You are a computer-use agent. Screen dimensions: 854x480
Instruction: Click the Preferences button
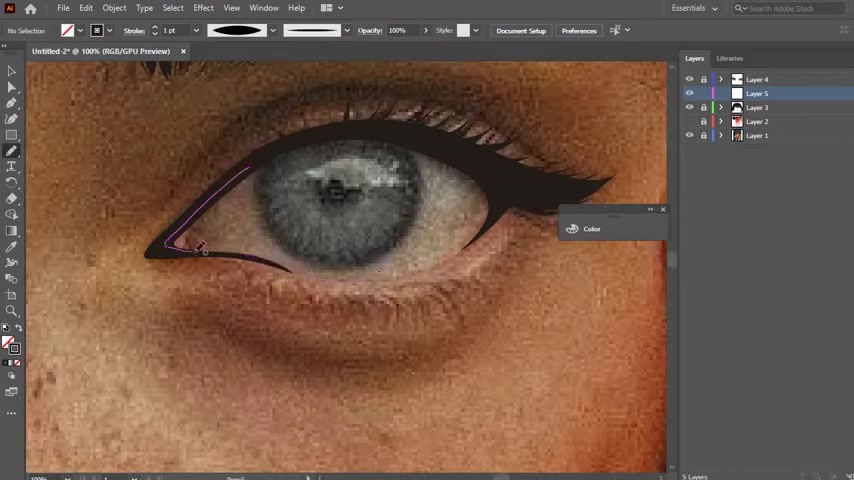579,31
